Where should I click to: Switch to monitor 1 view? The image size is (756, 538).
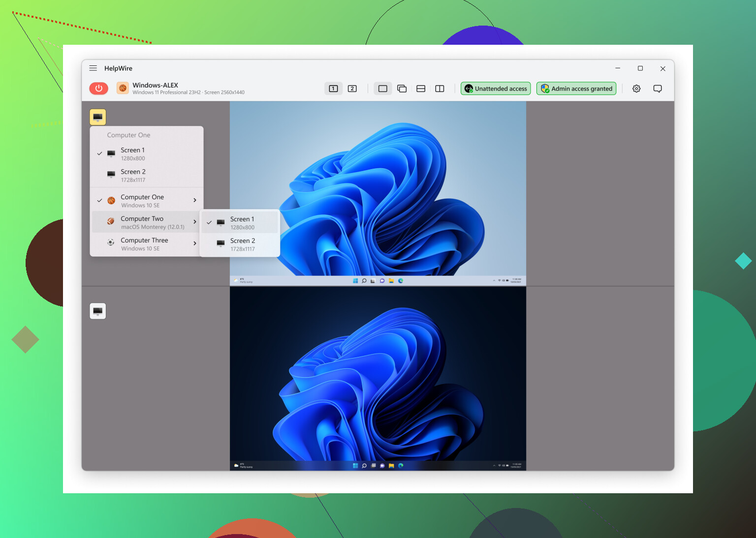(x=333, y=89)
